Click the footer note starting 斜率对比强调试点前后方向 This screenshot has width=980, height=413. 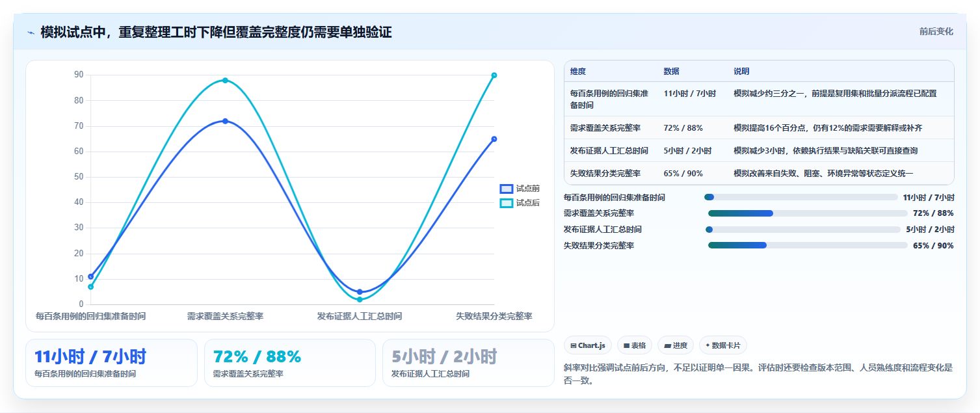758,374
